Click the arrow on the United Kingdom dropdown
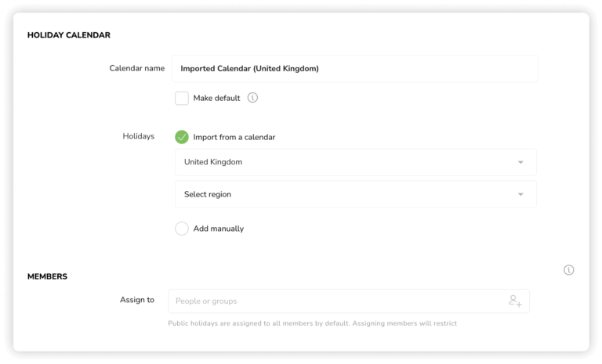The image size is (602, 364). (520, 162)
